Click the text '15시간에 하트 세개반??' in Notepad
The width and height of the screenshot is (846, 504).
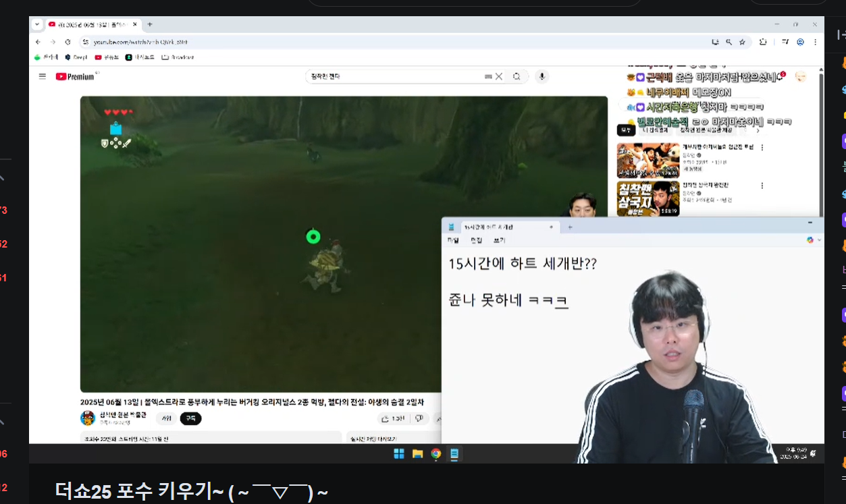coord(523,264)
